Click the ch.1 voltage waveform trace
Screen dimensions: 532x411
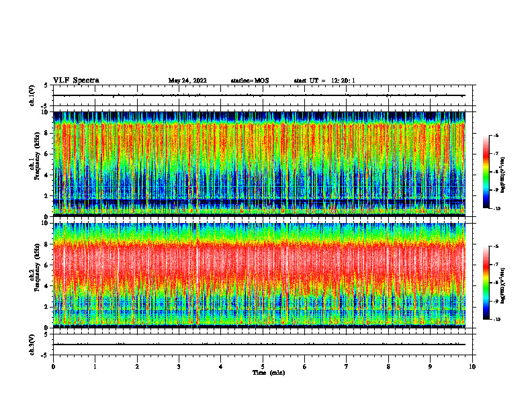[x=259, y=95]
